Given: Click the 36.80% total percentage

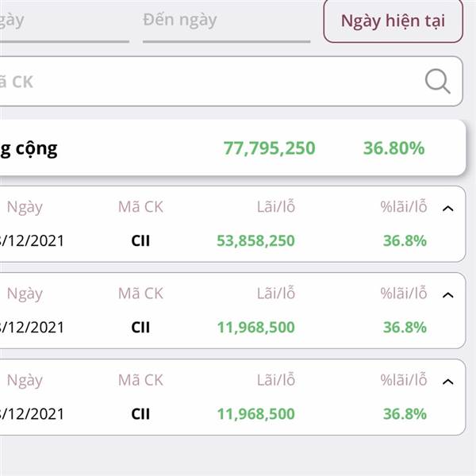Looking at the screenshot, I should pyautogui.click(x=393, y=148).
